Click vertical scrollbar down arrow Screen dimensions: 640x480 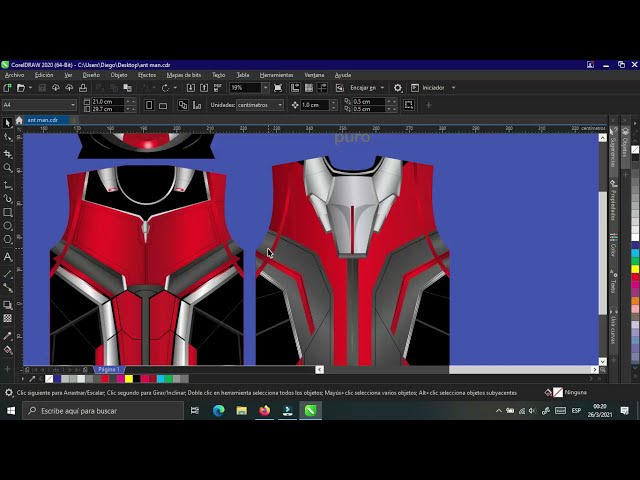click(602, 361)
